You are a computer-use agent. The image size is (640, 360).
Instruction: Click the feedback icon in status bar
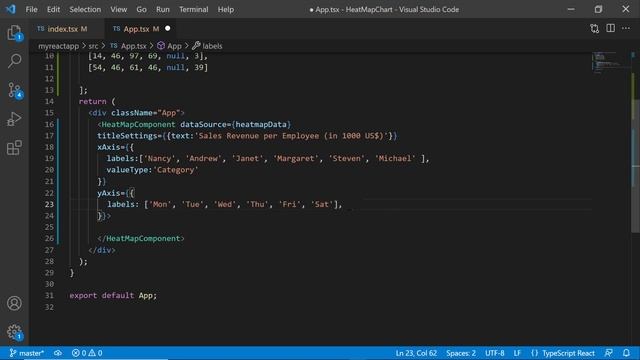pyautogui.click(x=608, y=353)
